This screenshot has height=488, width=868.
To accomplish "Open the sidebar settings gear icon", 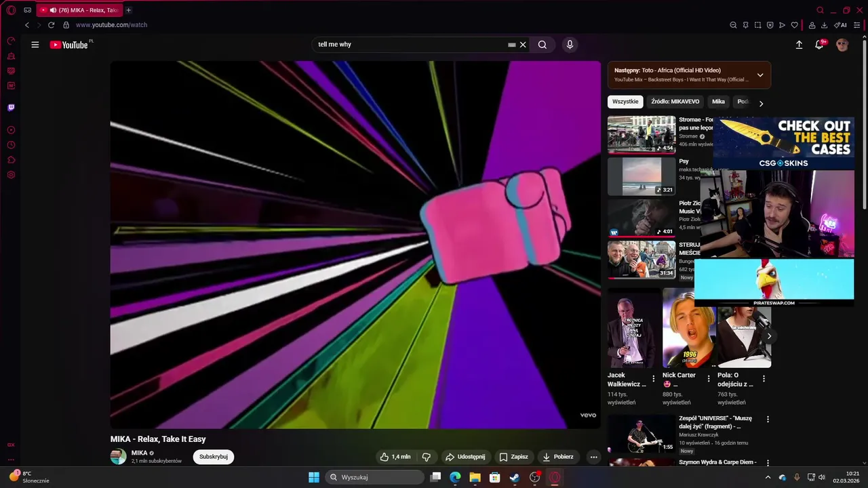I will click(11, 175).
